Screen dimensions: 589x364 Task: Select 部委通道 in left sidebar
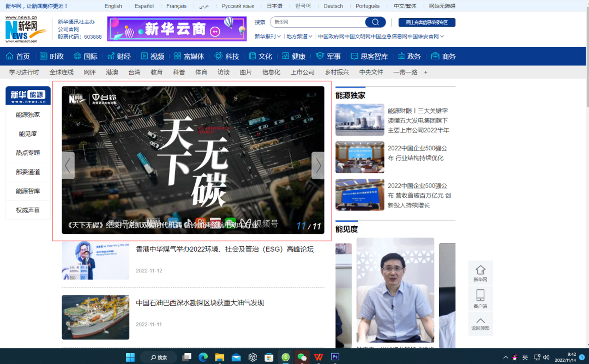(x=28, y=172)
